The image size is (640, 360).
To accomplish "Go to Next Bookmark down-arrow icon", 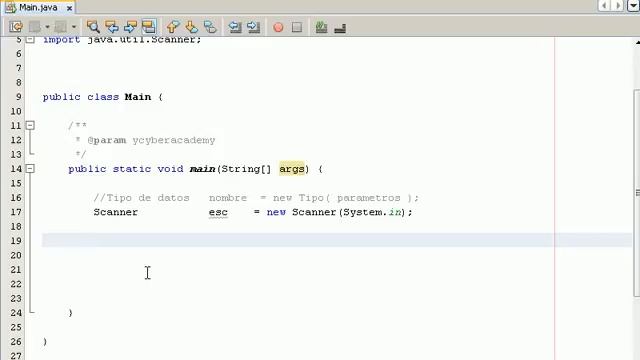I will point(191,27).
